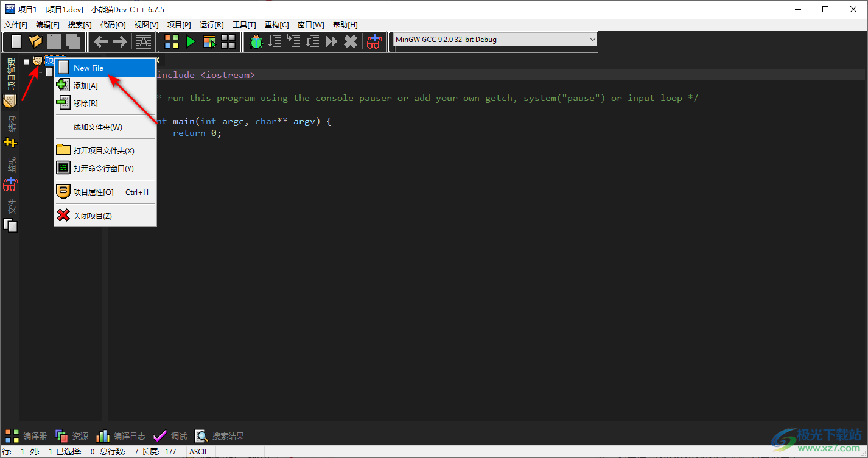Choose 打开项目文件夹(X) in context menu
Screen dimensions: 868x458
[x=105, y=150]
